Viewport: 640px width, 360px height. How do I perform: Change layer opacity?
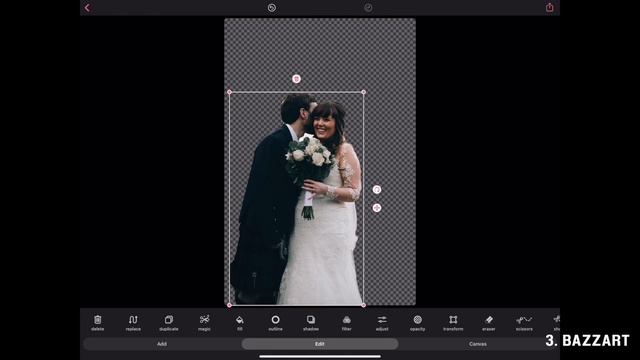pos(418,322)
